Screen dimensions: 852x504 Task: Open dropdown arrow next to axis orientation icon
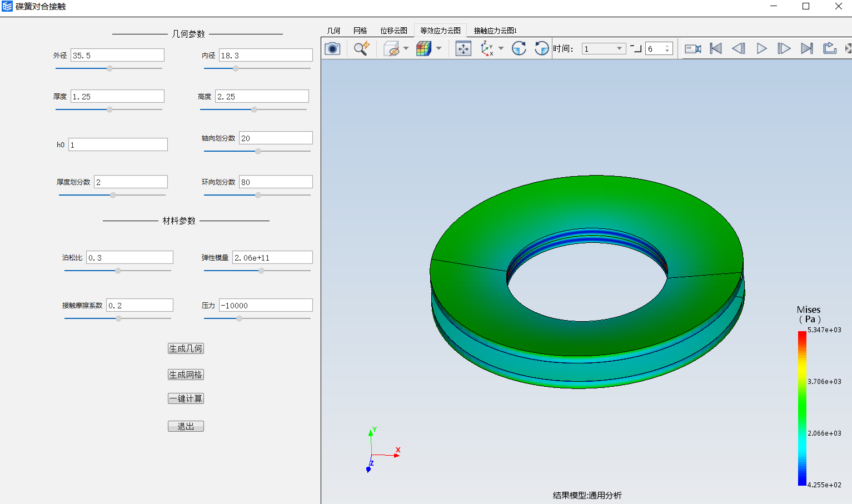tap(501, 49)
